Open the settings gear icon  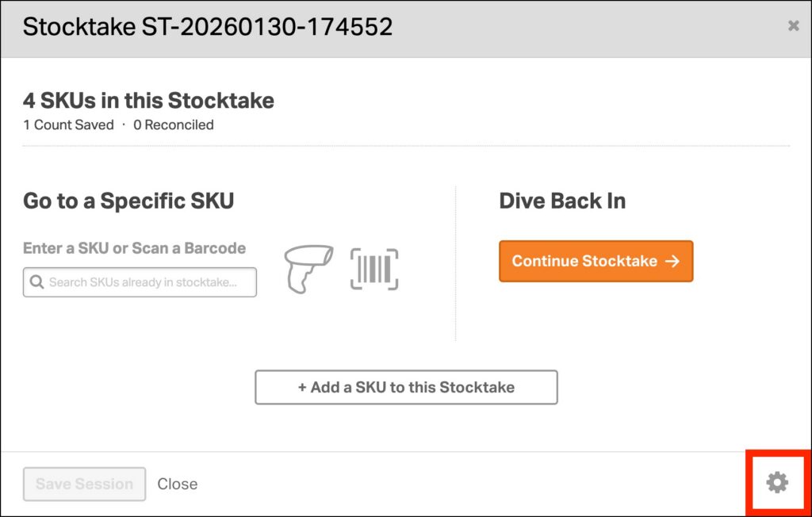[777, 482]
